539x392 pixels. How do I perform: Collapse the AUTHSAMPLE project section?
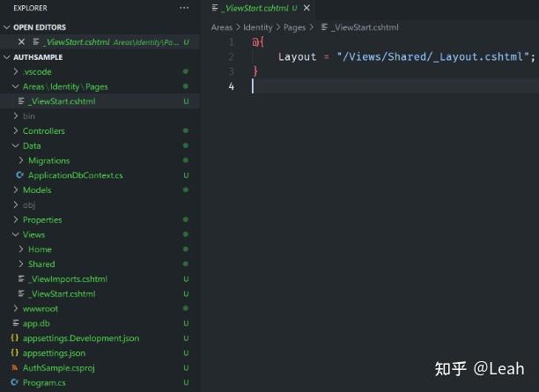pyautogui.click(x=6, y=57)
